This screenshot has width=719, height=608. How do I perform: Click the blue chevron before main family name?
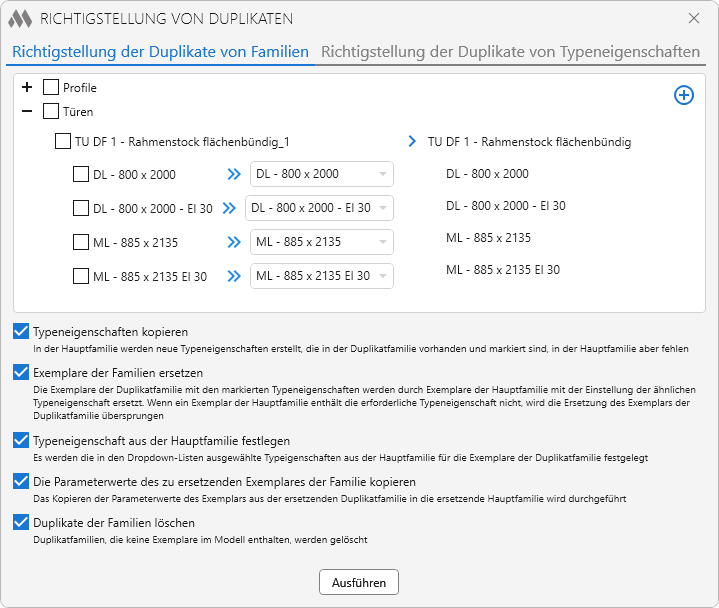pos(412,142)
